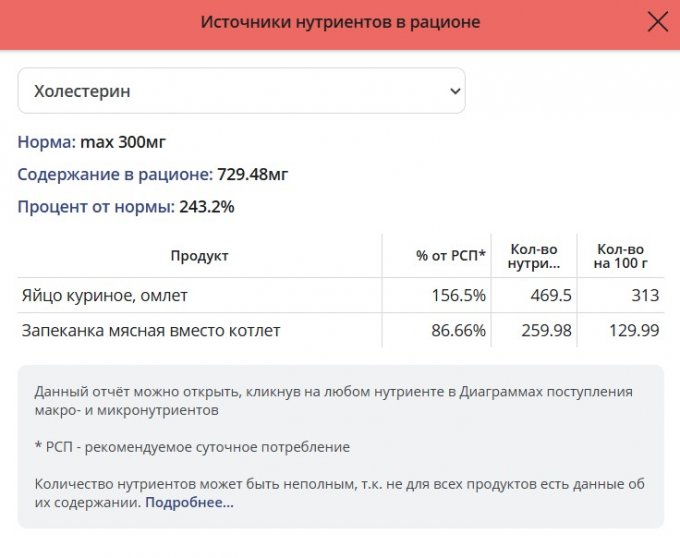Click the Кол-во на 100 г header
The image size is (680, 558).
click(619, 256)
